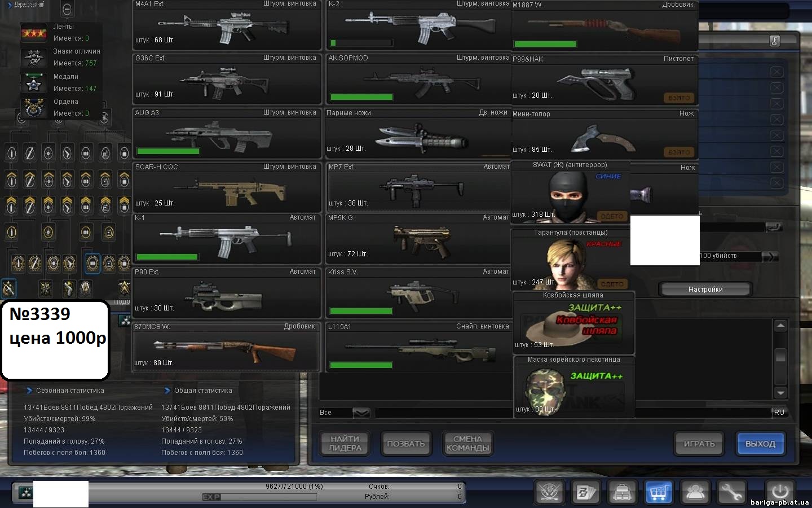Expand Общая статистика section arrow
Viewport: 812px width, 508px height.
tap(167, 390)
